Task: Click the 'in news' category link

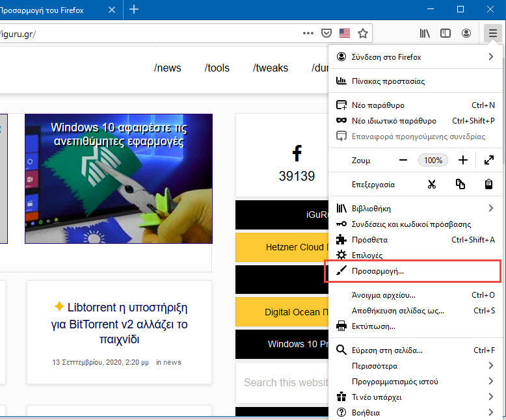Action: pos(168,362)
